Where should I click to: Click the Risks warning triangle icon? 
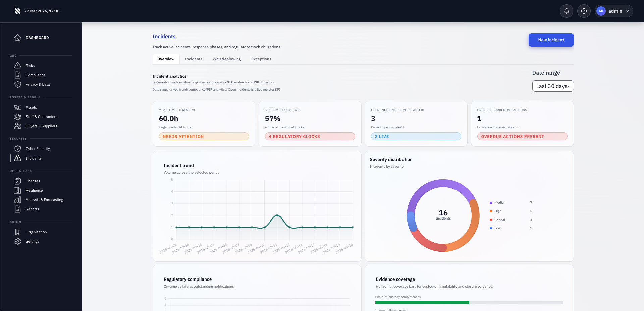18,66
